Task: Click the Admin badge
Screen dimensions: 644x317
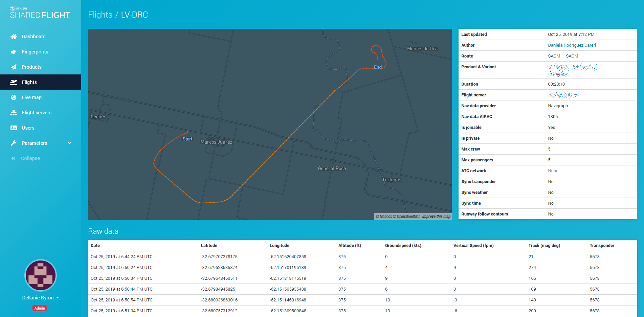Action: click(x=40, y=308)
